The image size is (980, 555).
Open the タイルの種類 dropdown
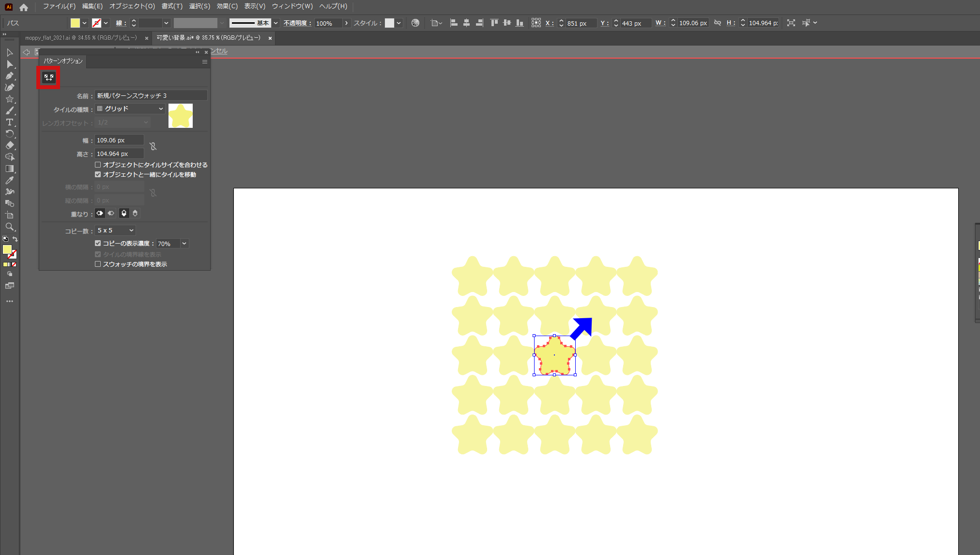click(x=130, y=108)
